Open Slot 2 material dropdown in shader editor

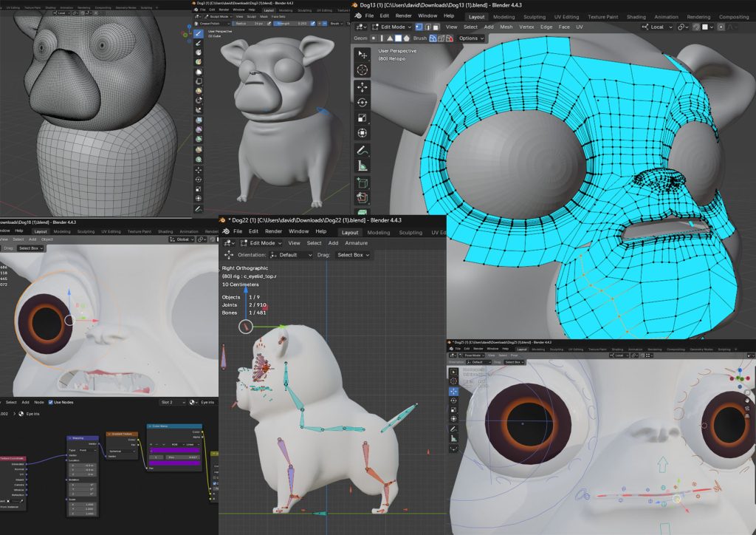coord(173,402)
